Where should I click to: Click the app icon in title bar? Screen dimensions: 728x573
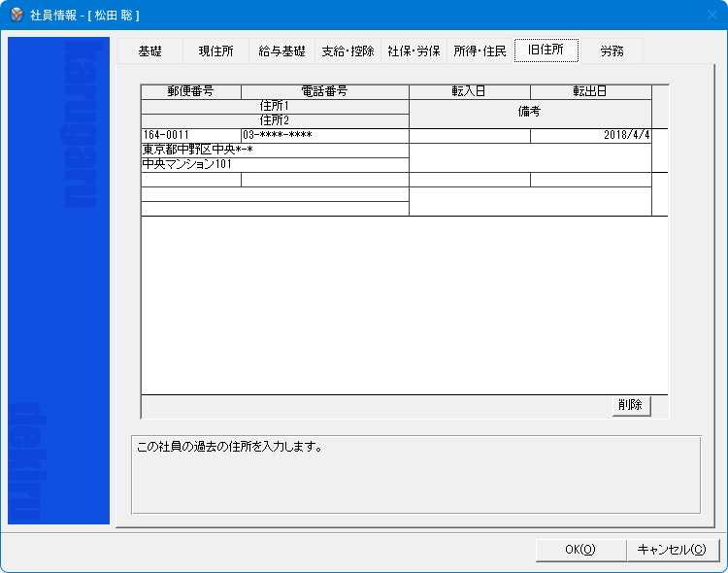point(16,15)
